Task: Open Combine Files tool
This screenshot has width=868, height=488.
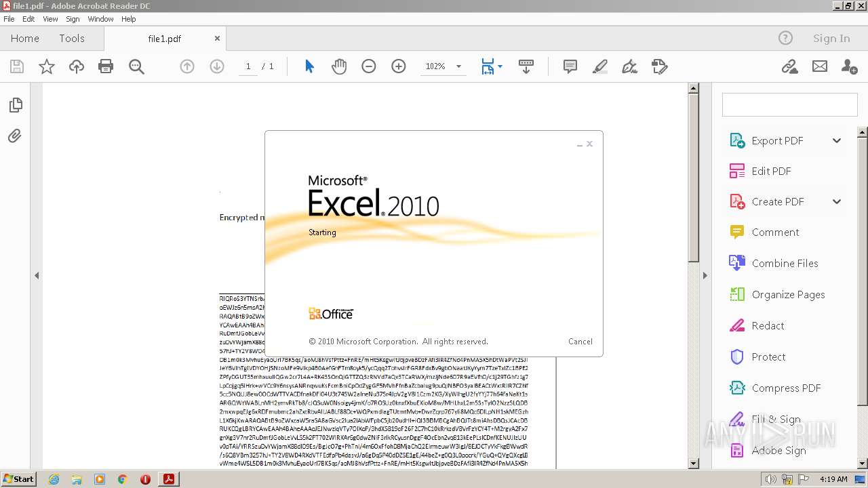Action: pyautogui.click(x=785, y=264)
